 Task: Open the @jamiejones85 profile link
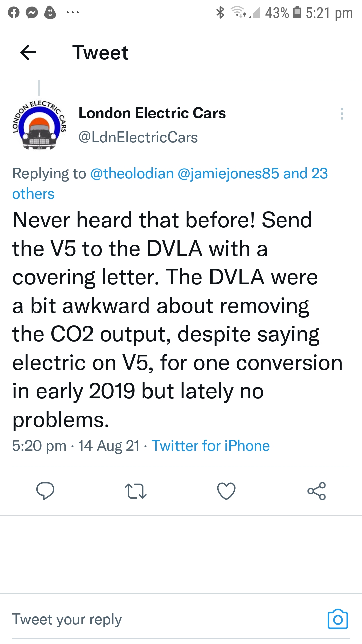[228, 174]
